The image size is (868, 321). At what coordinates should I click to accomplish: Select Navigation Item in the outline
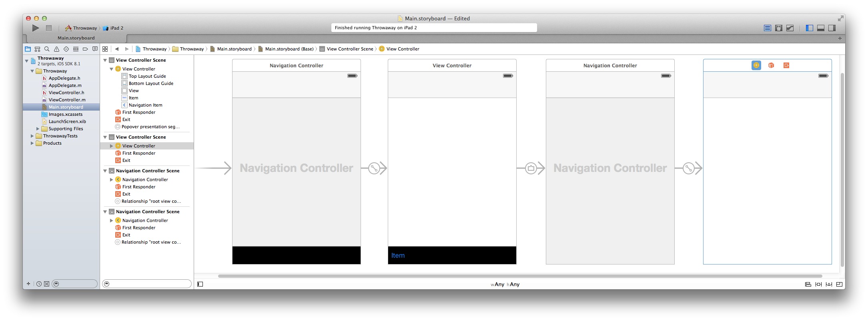click(145, 105)
